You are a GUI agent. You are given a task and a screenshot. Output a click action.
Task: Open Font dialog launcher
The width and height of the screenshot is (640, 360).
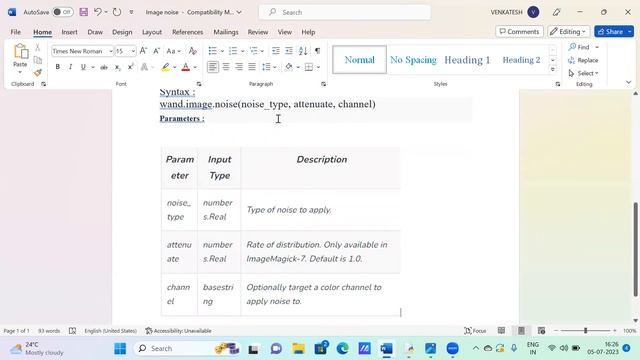(199, 84)
